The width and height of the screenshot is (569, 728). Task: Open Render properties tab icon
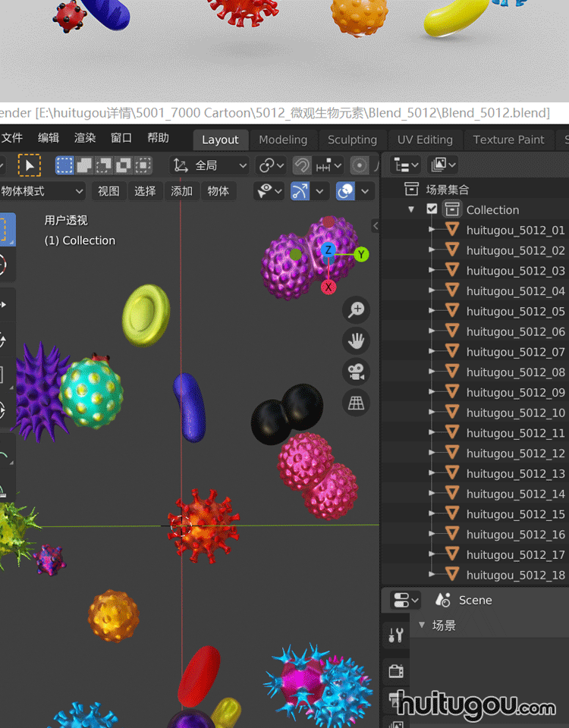click(x=396, y=670)
